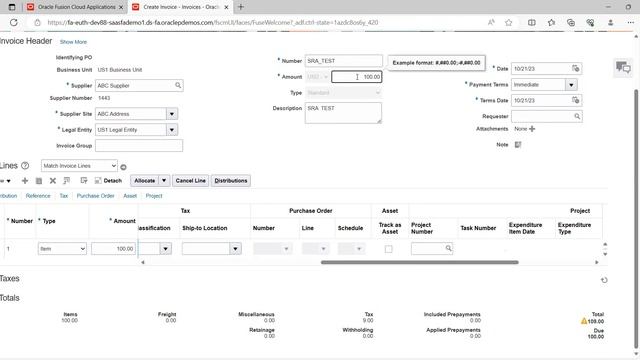Open the Purchase Order lines tab
The height and width of the screenshot is (360, 640).
(96, 196)
